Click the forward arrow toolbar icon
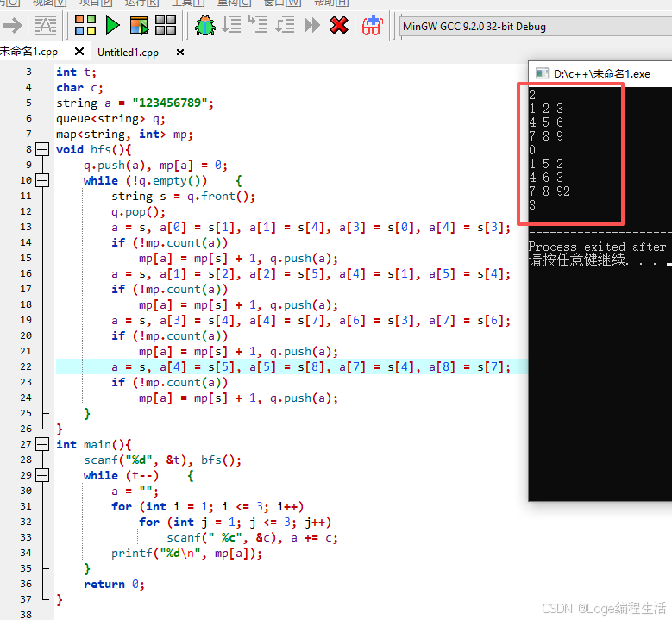The image size is (672, 620). pyautogui.click(x=12, y=26)
